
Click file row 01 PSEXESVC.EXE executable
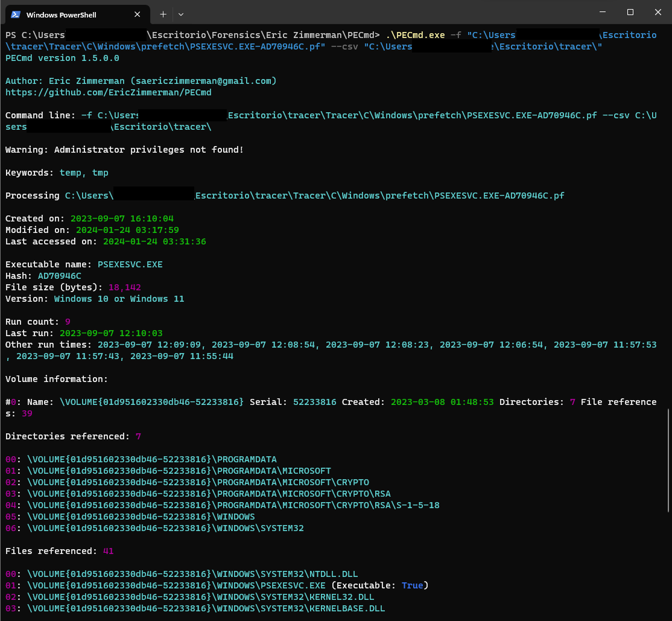point(217,585)
